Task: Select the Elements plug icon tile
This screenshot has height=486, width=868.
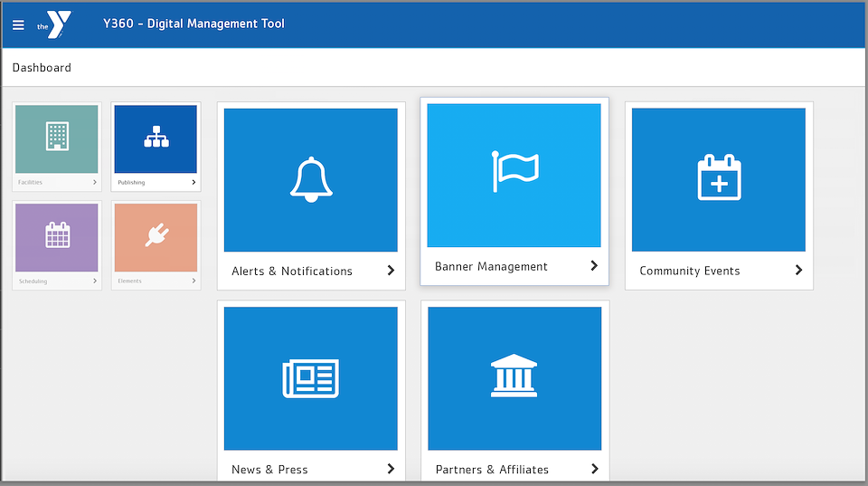Action: (x=156, y=235)
